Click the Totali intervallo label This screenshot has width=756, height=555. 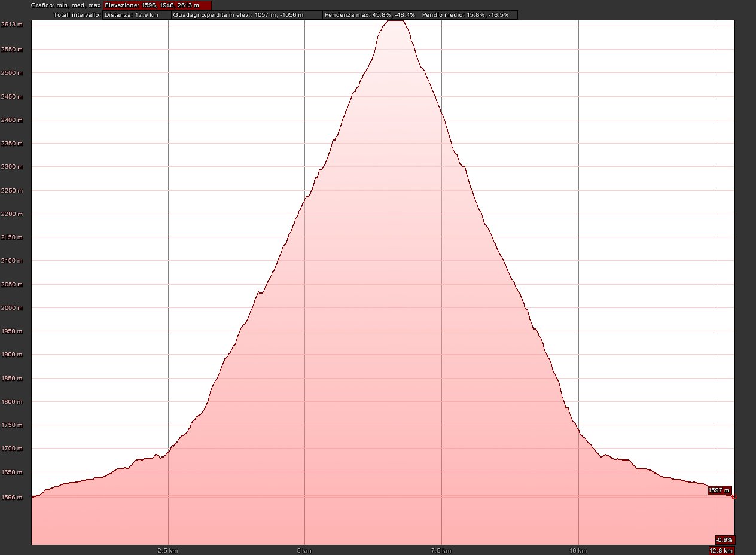tap(77, 14)
